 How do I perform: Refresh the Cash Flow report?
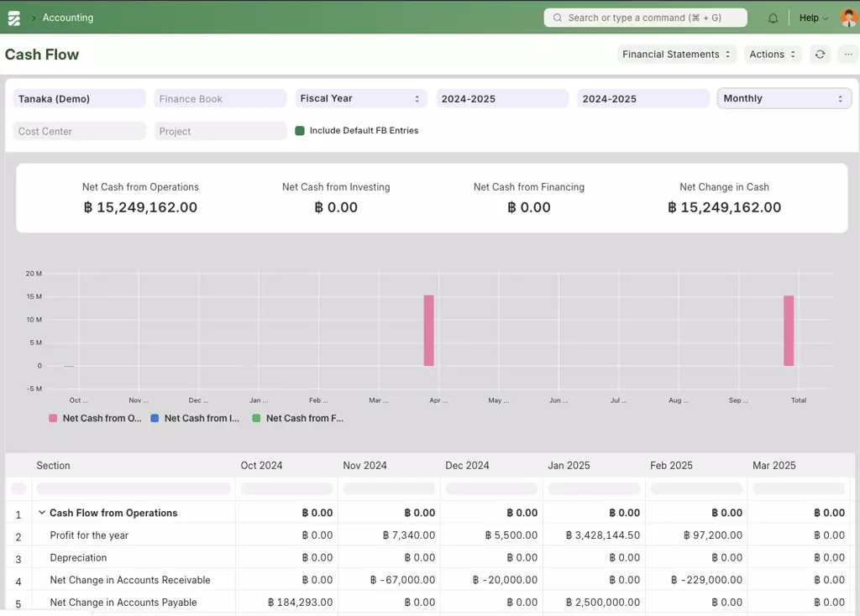820,55
